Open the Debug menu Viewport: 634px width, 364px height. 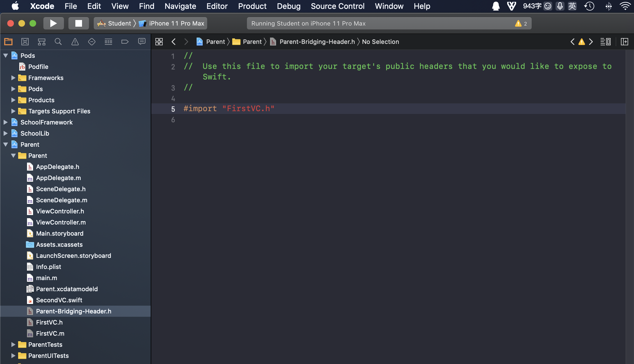click(289, 6)
